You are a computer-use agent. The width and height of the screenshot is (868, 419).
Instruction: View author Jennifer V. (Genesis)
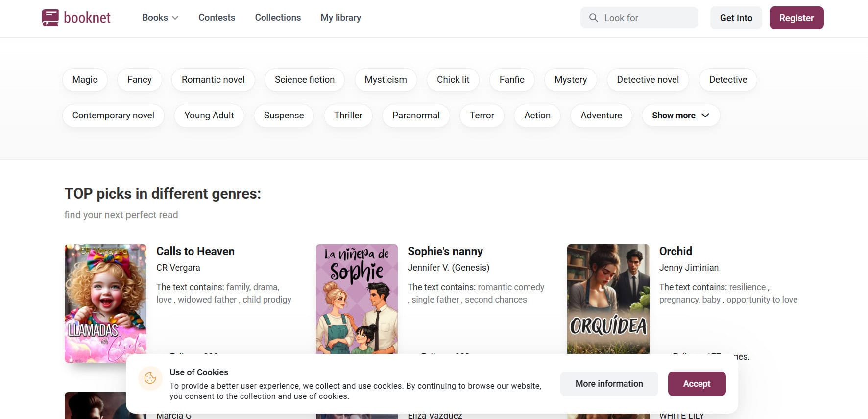448,268
